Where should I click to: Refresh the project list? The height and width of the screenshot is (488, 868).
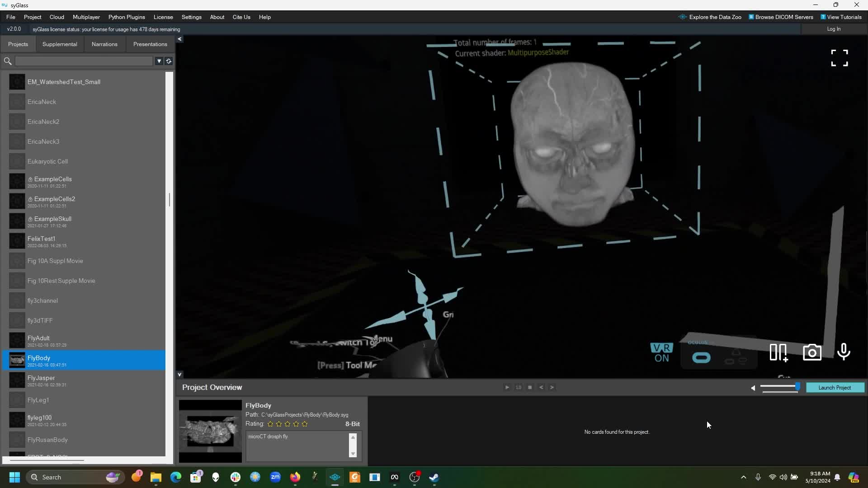coord(169,61)
